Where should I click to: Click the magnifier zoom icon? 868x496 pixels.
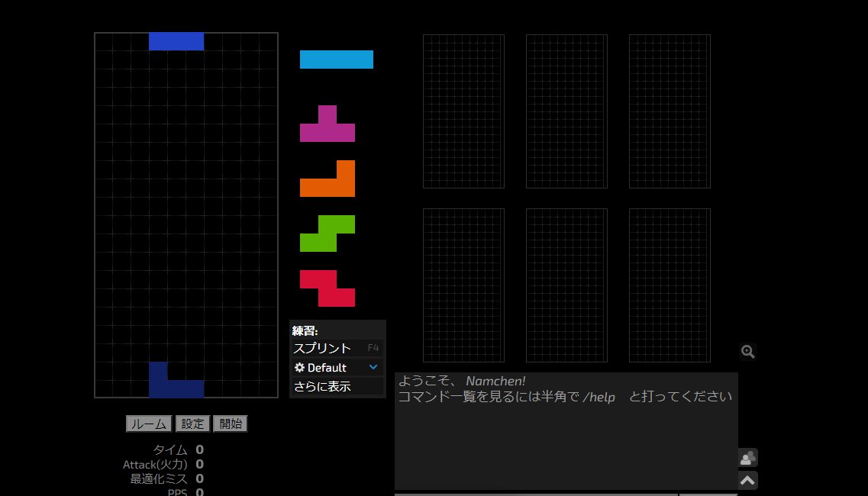coord(748,352)
